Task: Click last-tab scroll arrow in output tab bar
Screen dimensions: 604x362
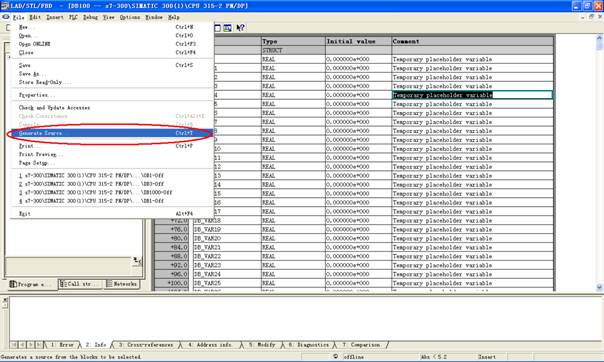Action: click(x=39, y=345)
